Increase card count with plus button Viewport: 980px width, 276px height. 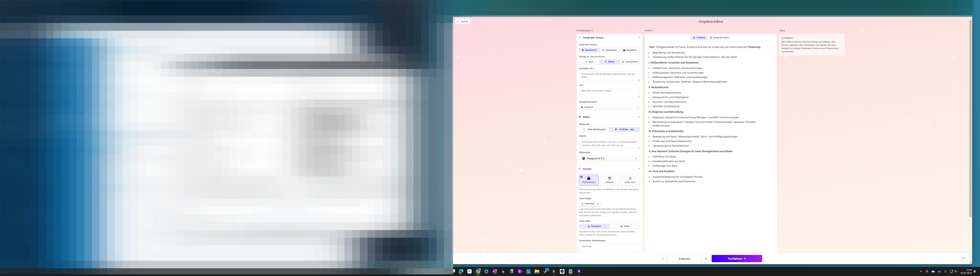pos(706,259)
